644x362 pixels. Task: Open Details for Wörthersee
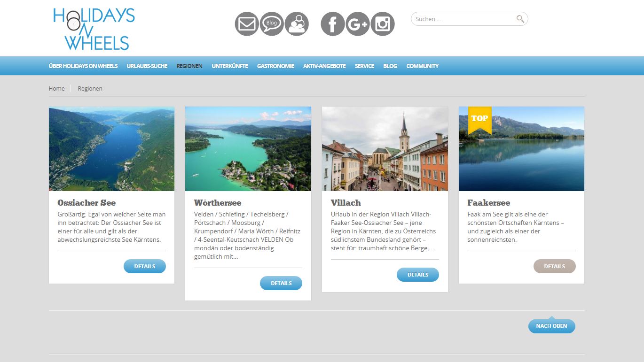281,283
